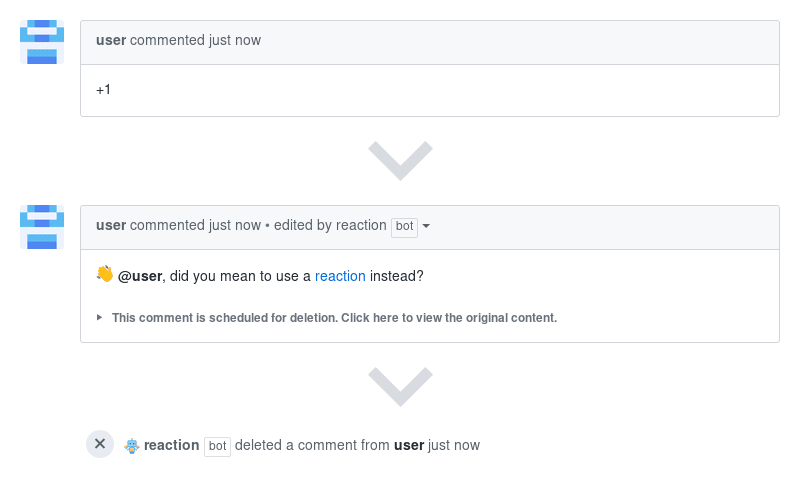
Task: Click the avatar beside the edited comment
Action: [42, 227]
